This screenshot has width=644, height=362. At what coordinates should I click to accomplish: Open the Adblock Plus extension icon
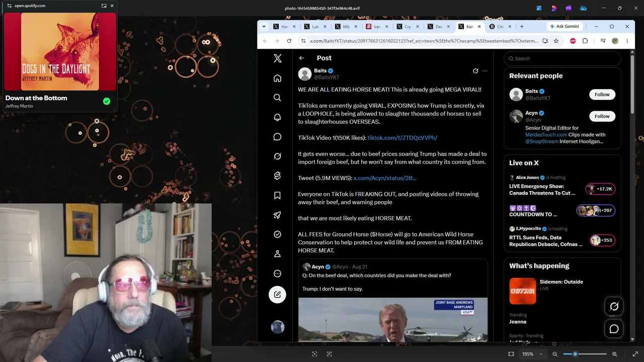[x=573, y=41]
